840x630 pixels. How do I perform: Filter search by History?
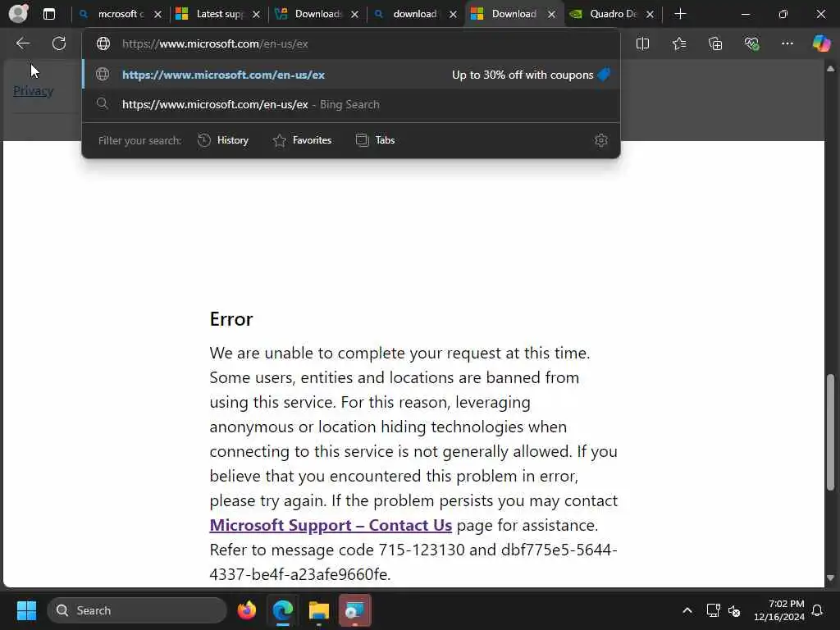point(223,140)
